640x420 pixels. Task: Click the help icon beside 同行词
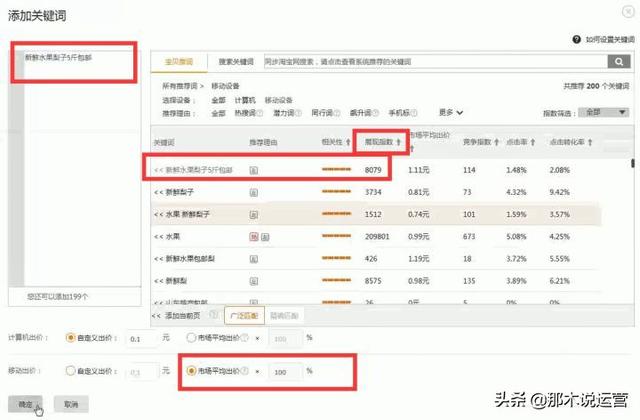point(337,113)
